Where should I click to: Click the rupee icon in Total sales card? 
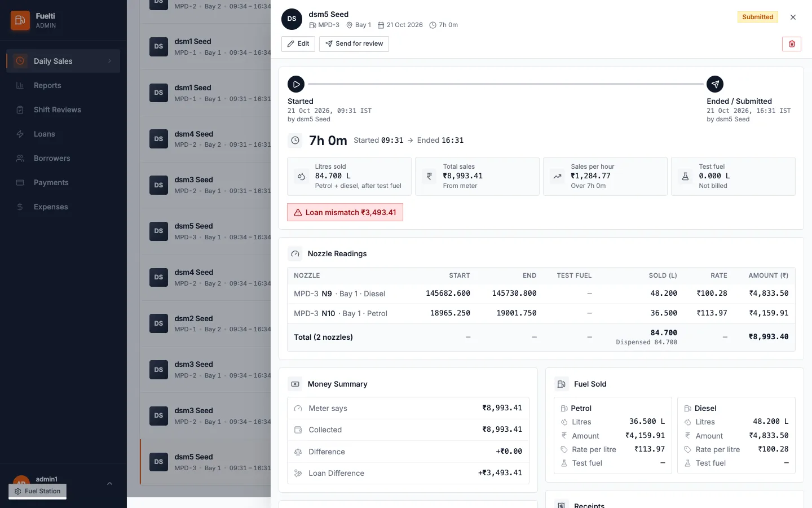[429, 177]
